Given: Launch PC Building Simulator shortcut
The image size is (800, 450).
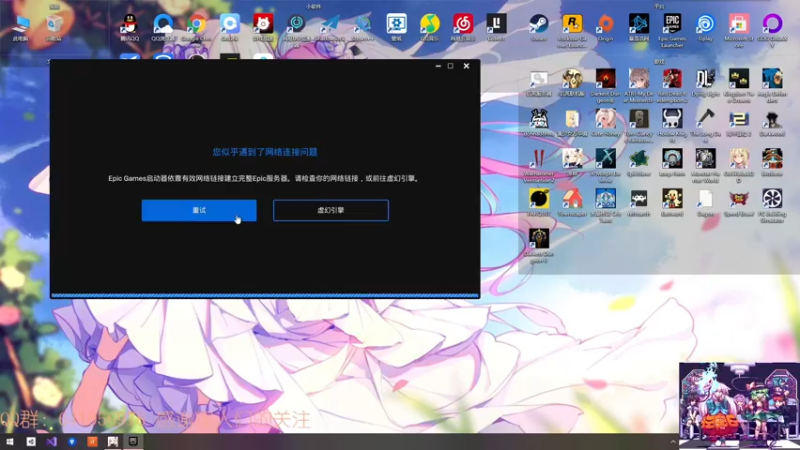Looking at the screenshot, I should click(772, 206).
